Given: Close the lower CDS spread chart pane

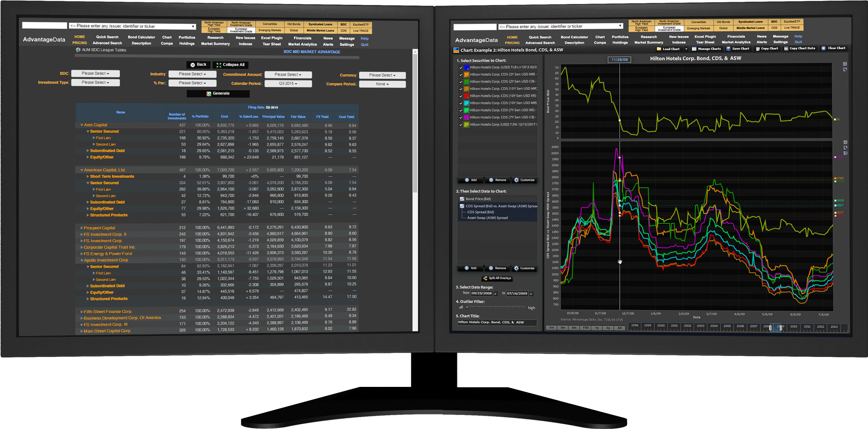Looking at the screenshot, I should coord(845,142).
